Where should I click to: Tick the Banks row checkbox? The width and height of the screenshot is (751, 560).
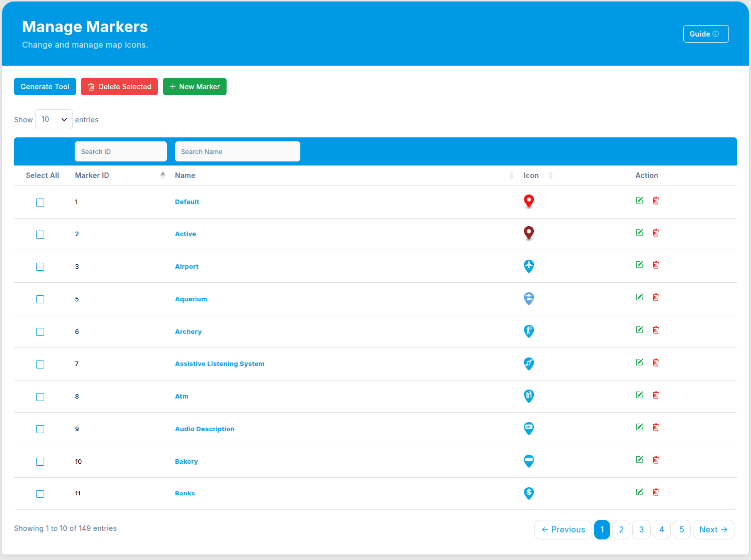coord(40,494)
